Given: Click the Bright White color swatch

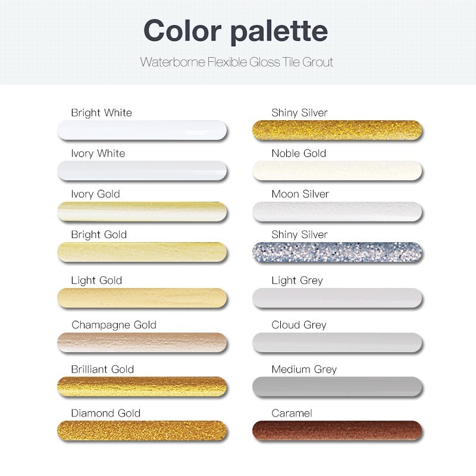Looking at the screenshot, I should coord(142,130).
